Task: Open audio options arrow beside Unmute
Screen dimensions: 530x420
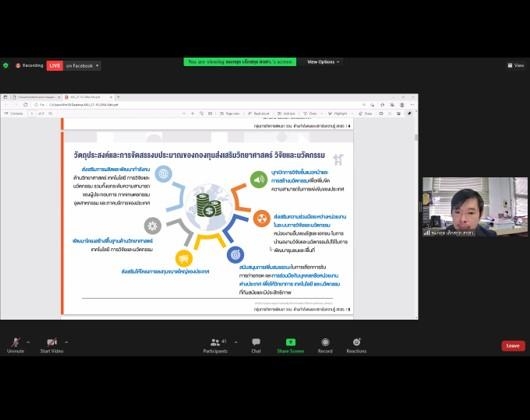Action: [28, 342]
